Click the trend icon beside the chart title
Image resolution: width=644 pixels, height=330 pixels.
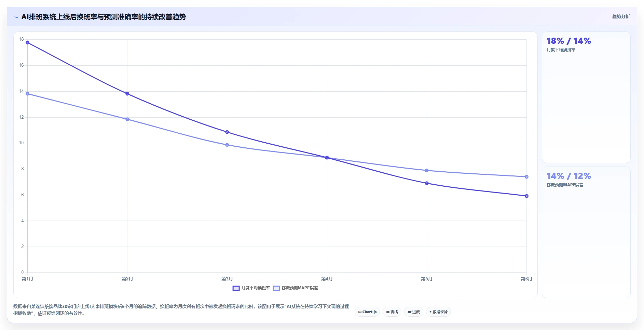[x=16, y=17]
